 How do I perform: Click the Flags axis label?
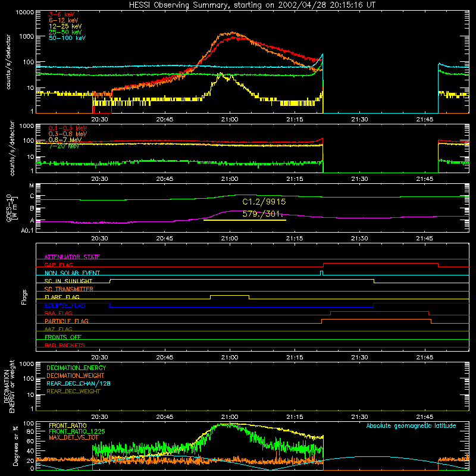point(24,297)
